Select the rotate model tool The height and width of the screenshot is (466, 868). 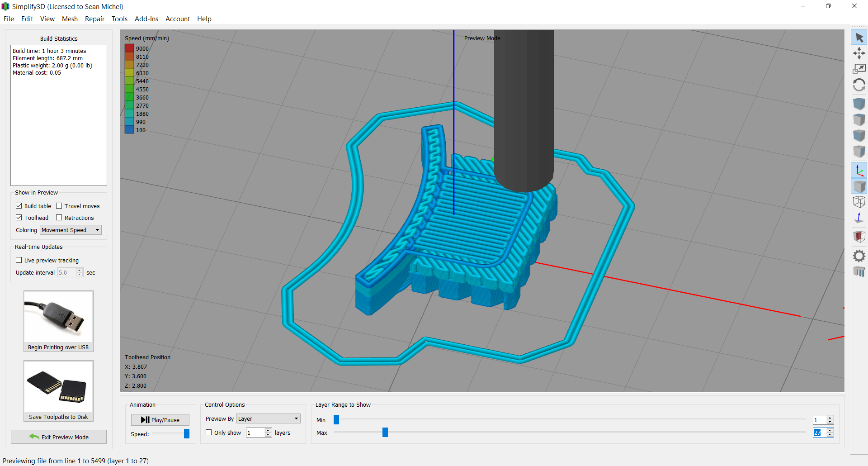pos(859,85)
